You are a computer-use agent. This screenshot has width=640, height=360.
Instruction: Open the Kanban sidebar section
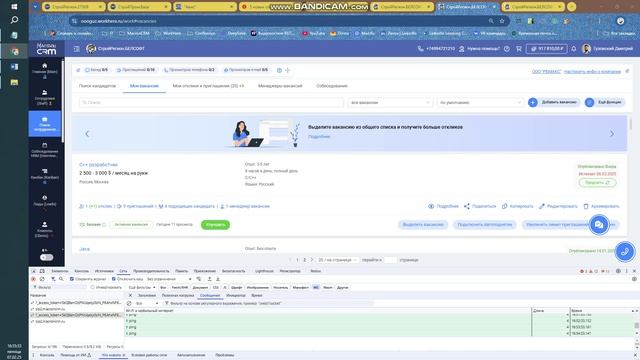coord(45,176)
